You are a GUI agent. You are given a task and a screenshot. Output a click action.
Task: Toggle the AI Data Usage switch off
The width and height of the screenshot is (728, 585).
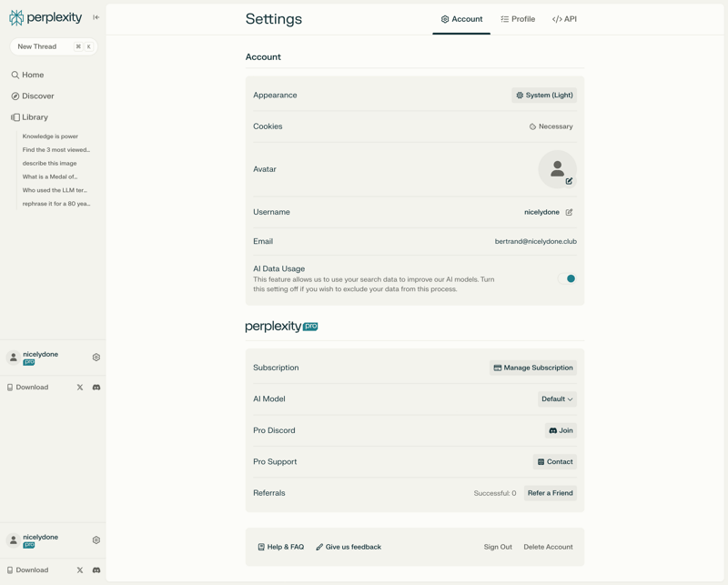(568, 278)
